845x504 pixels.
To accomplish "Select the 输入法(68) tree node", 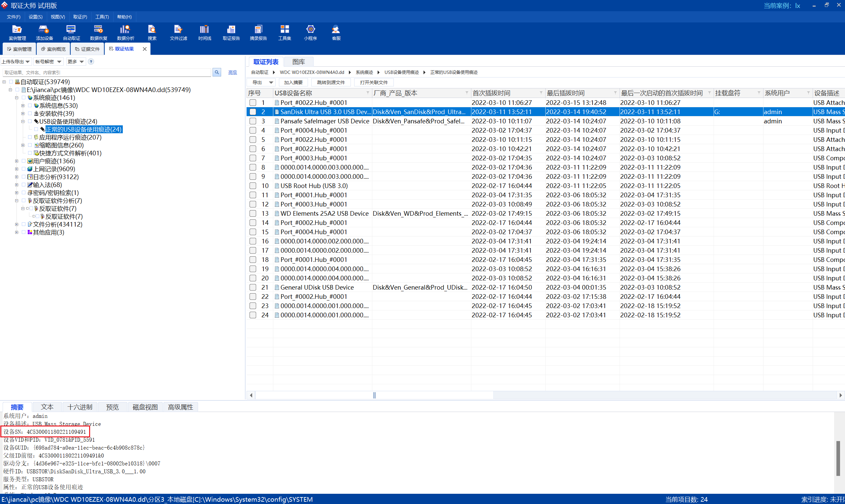I will point(47,185).
